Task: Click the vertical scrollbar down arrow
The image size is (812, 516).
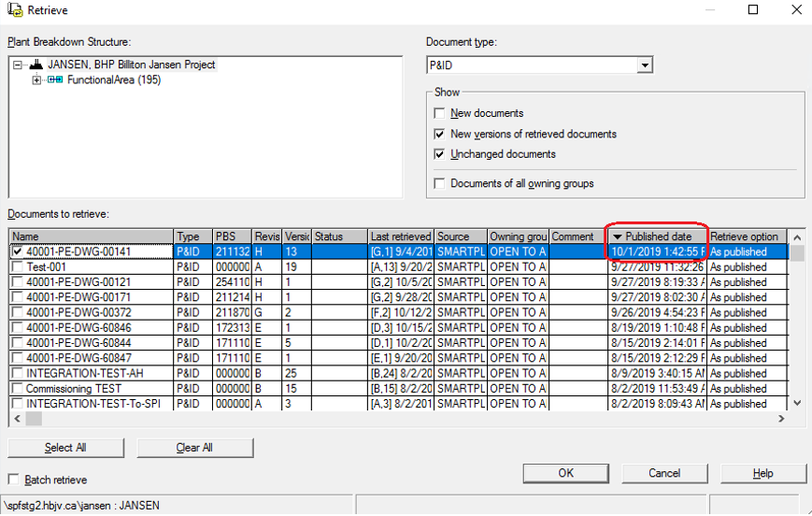Action: tap(797, 403)
